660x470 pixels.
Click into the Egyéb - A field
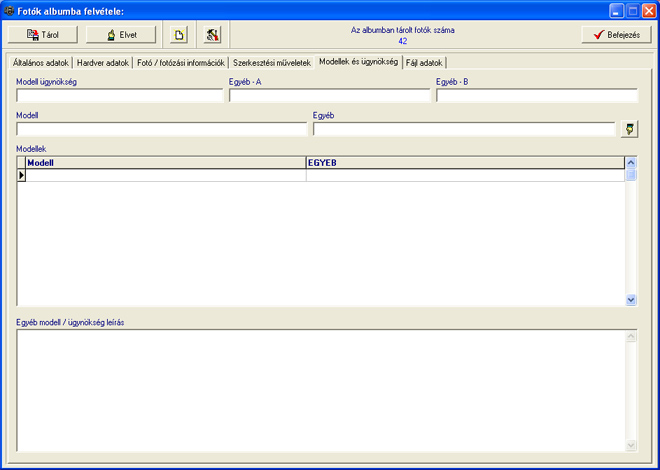tap(330, 96)
